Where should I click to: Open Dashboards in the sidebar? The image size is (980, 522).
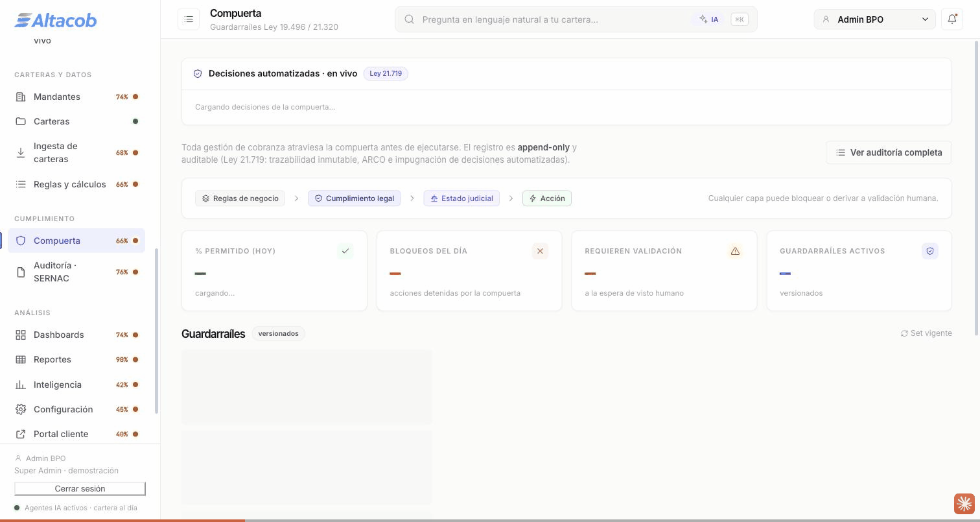[x=76, y=335]
